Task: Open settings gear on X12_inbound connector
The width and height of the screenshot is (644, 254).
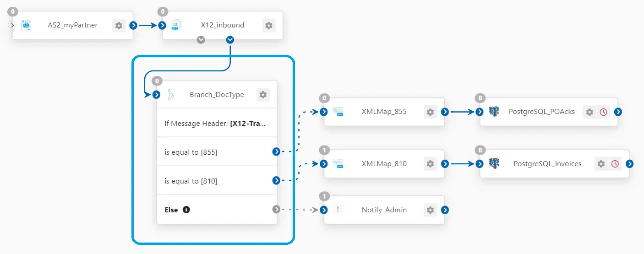Action: tap(269, 26)
